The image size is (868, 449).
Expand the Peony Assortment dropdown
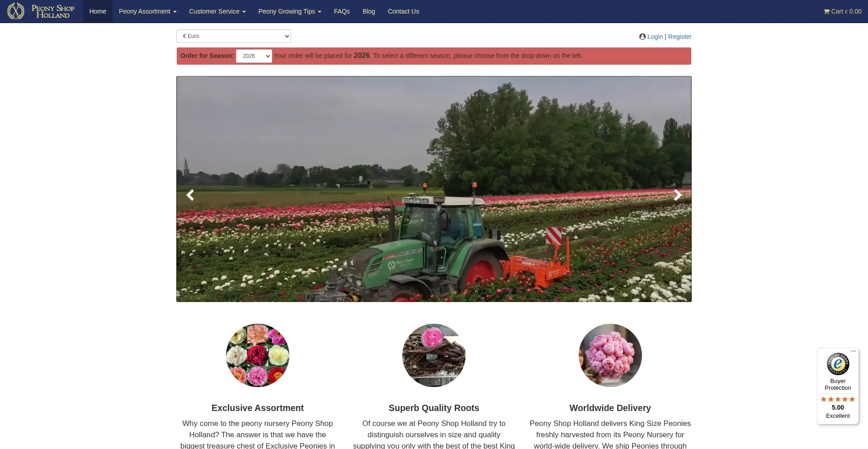(x=147, y=11)
